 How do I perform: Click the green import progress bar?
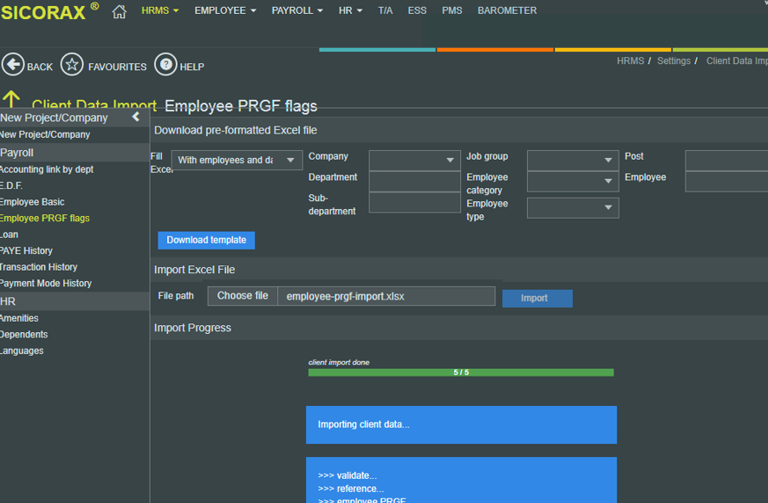point(460,372)
